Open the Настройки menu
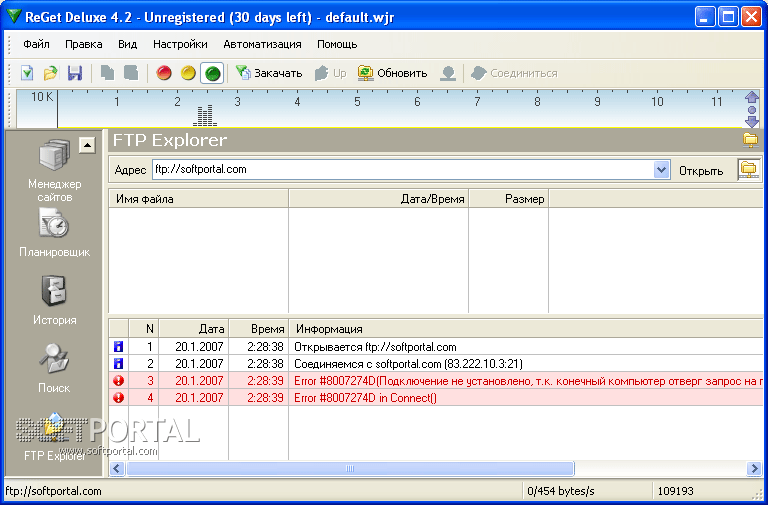Screen dimensions: 768x505 180,44
